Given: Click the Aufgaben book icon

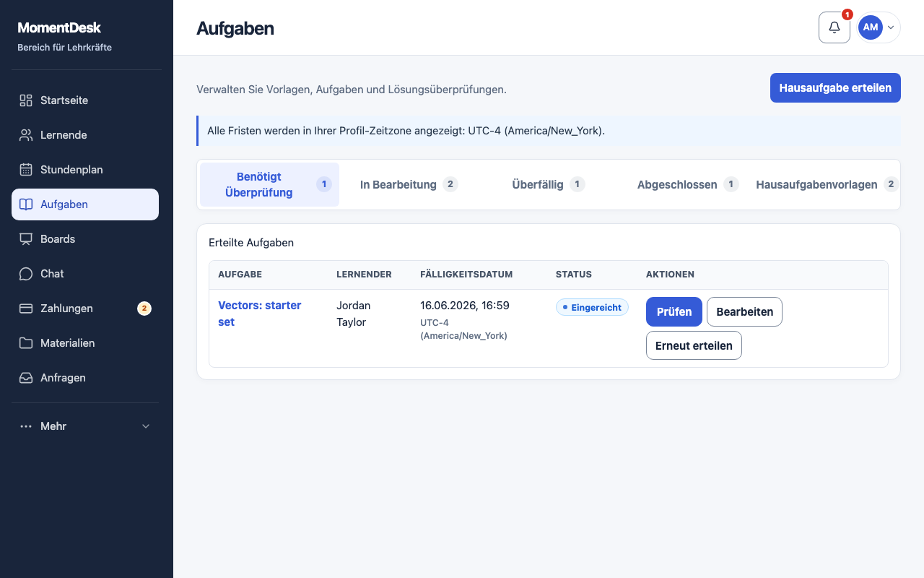Looking at the screenshot, I should click(26, 204).
